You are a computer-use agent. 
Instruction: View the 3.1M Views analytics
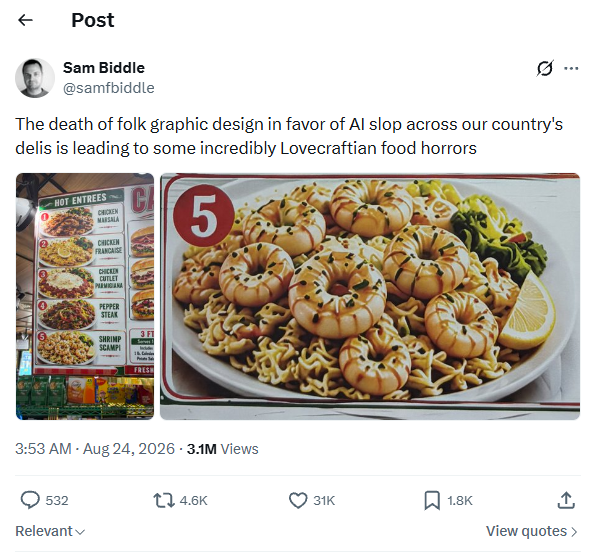[222, 449]
